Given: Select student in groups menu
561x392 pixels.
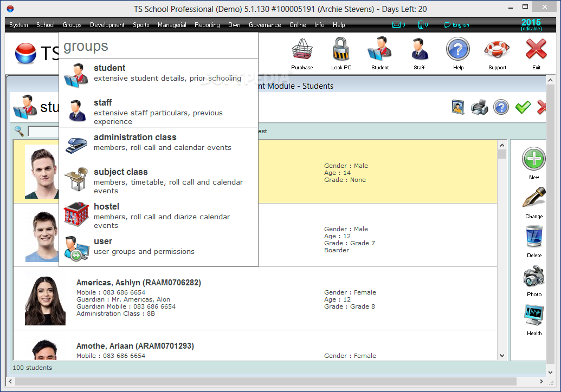Looking at the screenshot, I should [x=158, y=76].
